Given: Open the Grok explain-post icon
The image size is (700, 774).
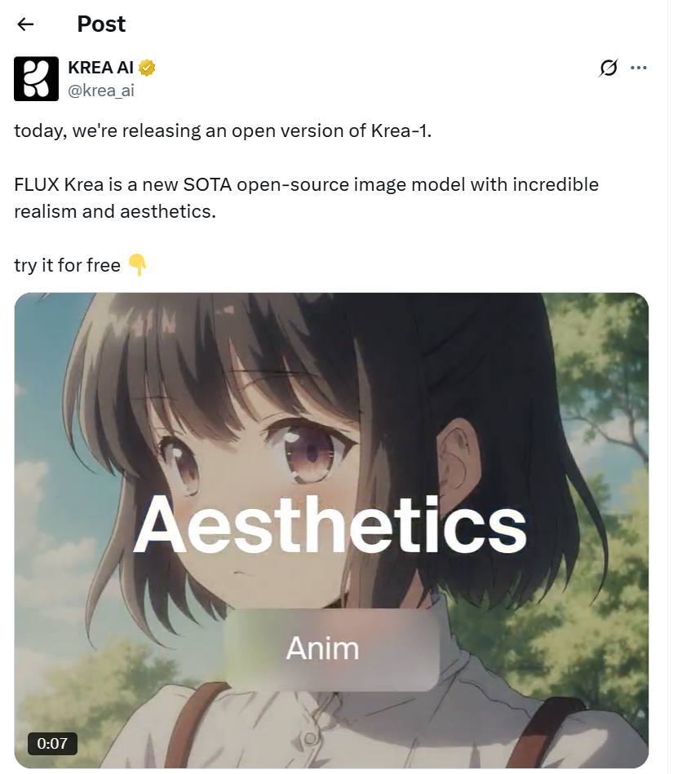Looking at the screenshot, I should pos(608,68).
